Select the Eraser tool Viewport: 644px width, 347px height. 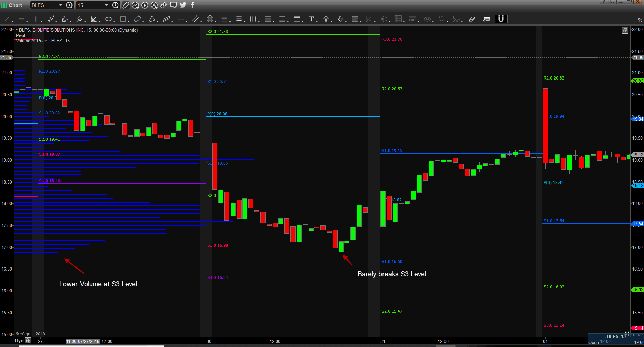[x=472, y=19]
